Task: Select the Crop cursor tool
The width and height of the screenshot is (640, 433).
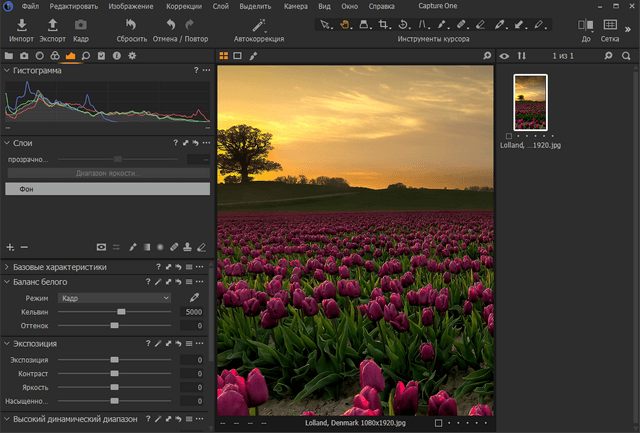Action: coord(383,24)
